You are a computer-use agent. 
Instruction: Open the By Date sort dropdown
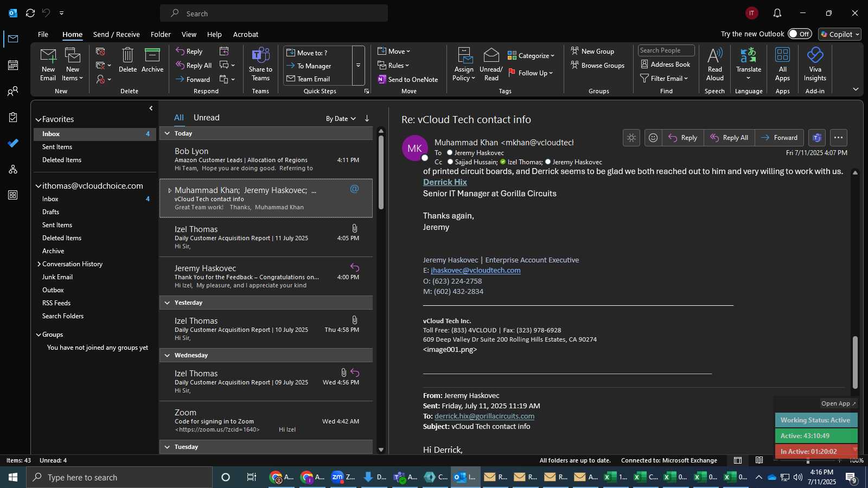coord(341,118)
